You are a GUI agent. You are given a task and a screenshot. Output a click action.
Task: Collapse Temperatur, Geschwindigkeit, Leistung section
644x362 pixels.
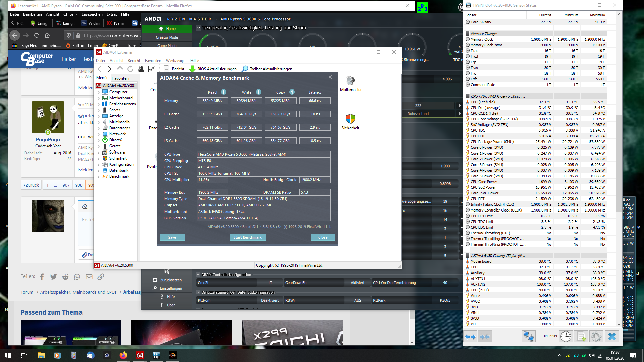coord(199,28)
